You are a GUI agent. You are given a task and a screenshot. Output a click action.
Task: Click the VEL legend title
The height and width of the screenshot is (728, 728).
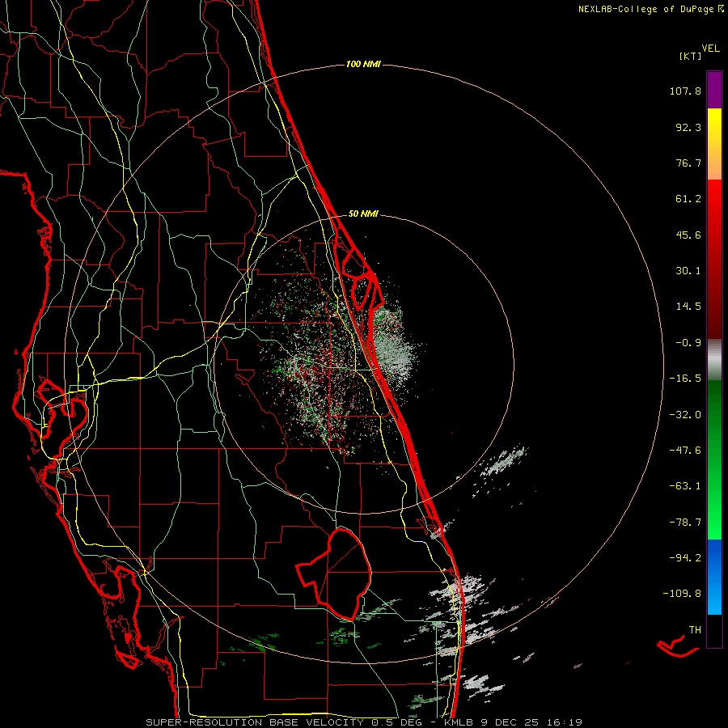(x=710, y=49)
